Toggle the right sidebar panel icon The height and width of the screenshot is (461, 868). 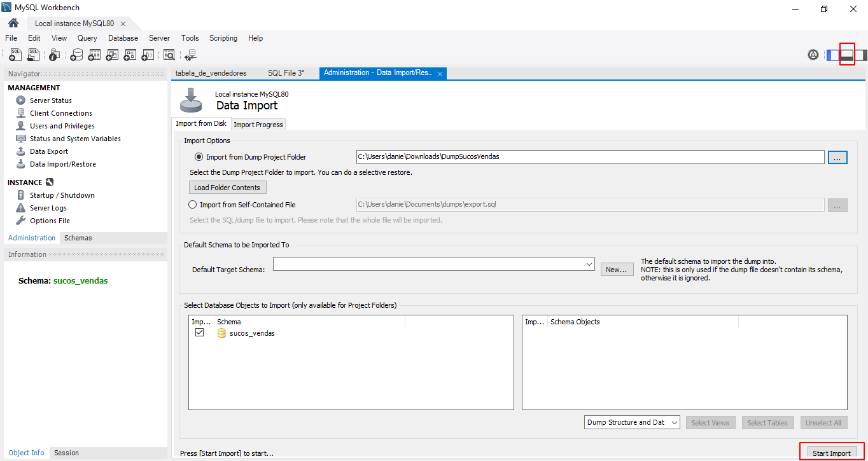860,55
